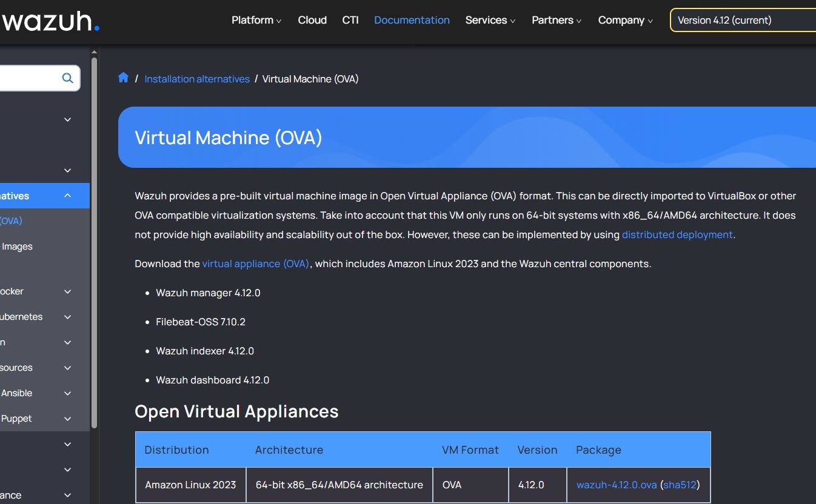Open the home icon in breadcrumb
This screenshot has height=504, width=816.
124,78
